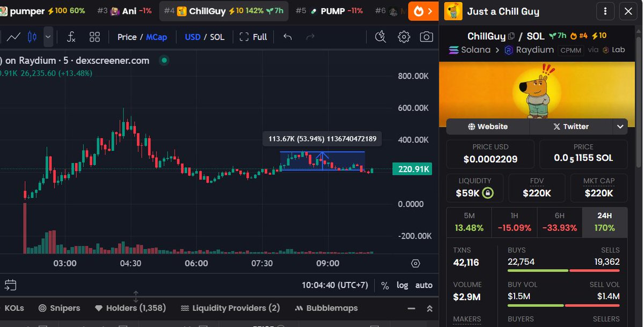Click the CPMM pool type badge
Image resolution: width=644 pixels, height=327 pixels.
[x=571, y=50]
